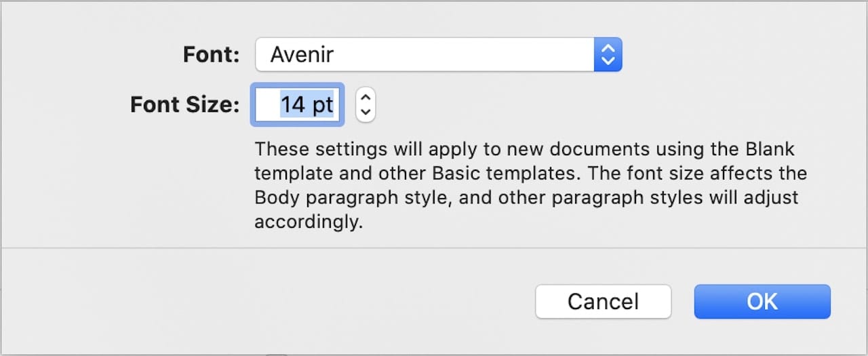Click the word "accordingly" in the description
The width and height of the screenshot is (868, 356).
[307, 222]
